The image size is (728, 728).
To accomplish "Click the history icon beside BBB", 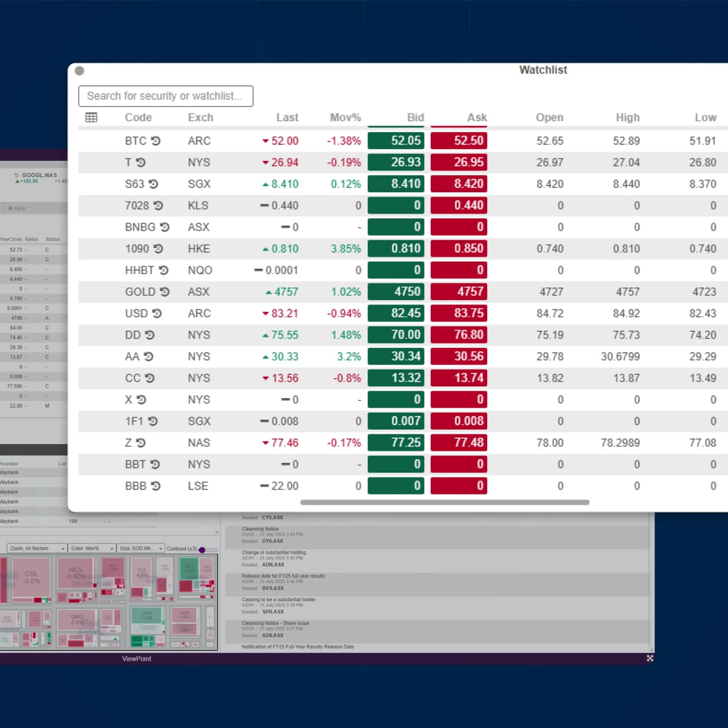I will click(156, 486).
